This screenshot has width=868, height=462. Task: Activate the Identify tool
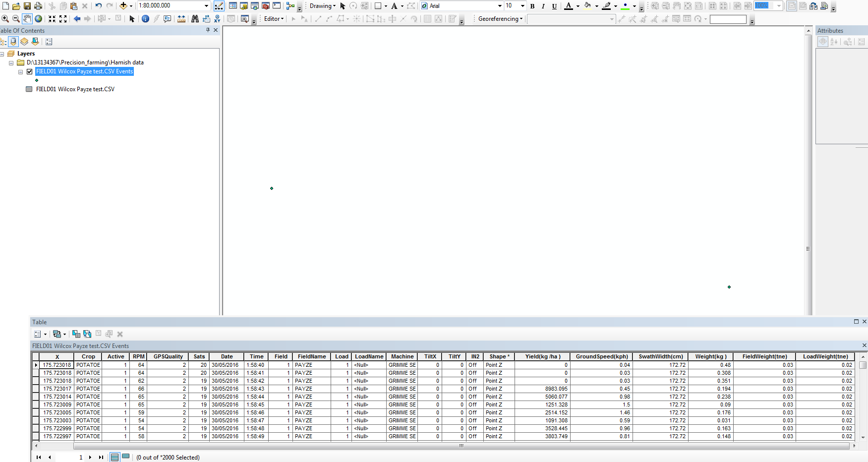[x=145, y=19]
